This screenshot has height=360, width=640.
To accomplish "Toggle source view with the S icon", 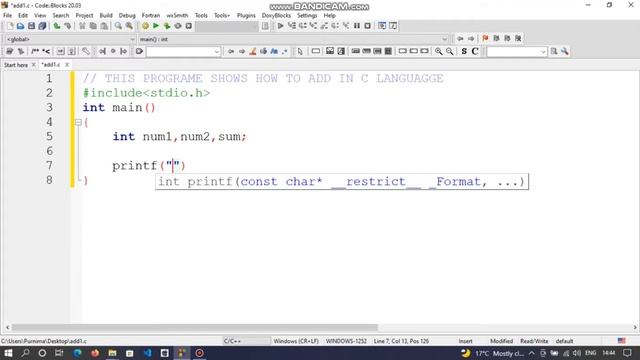I will [x=464, y=51].
